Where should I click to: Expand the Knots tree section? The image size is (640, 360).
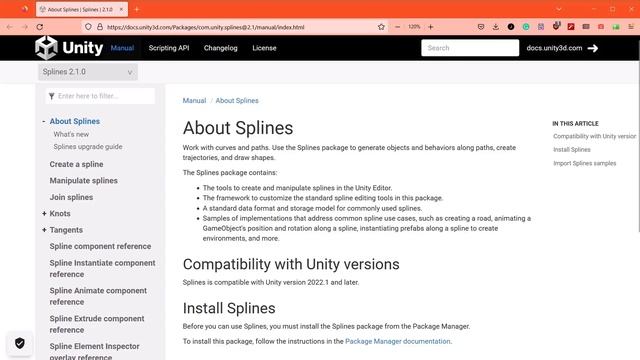pyautogui.click(x=44, y=213)
